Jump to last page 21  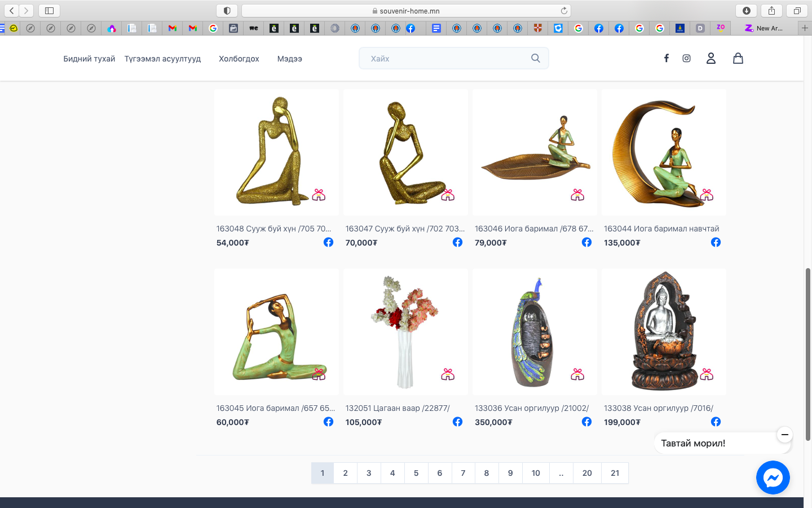(615, 473)
